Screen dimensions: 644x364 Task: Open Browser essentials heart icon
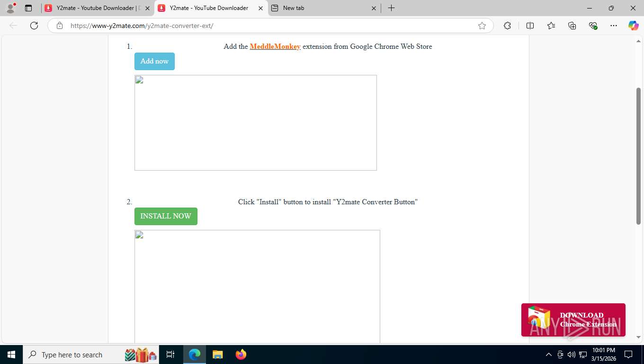pos(593,26)
